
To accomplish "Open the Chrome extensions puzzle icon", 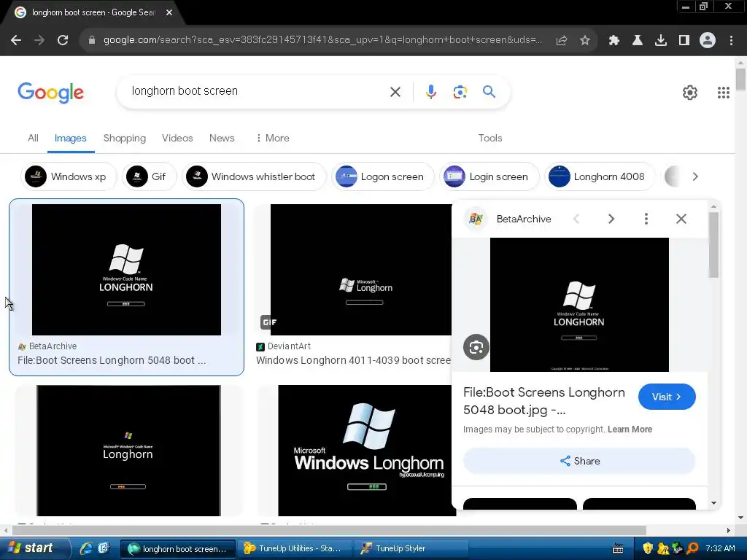I will (x=614, y=41).
